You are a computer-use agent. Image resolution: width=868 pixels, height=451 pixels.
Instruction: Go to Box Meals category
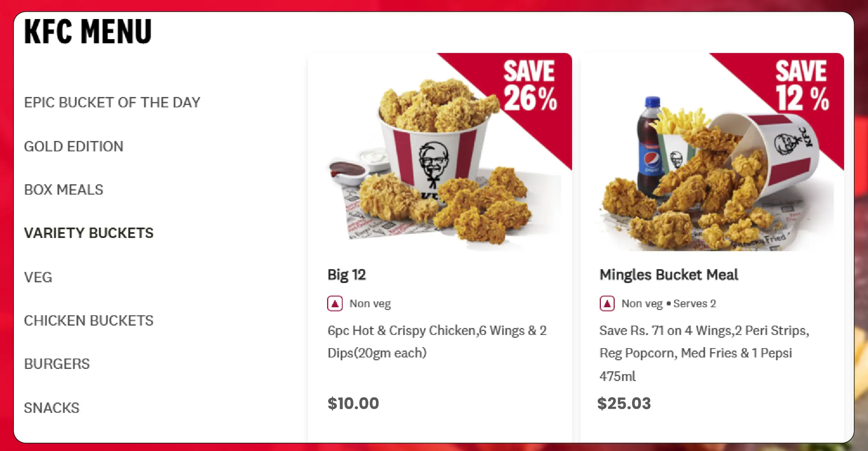[x=64, y=190]
